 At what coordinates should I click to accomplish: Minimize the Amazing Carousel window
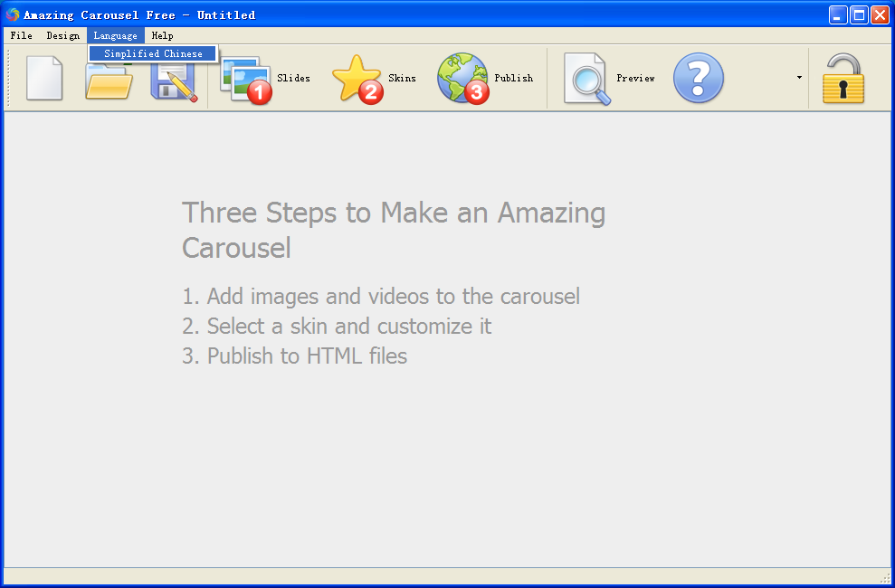[x=838, y=14]
